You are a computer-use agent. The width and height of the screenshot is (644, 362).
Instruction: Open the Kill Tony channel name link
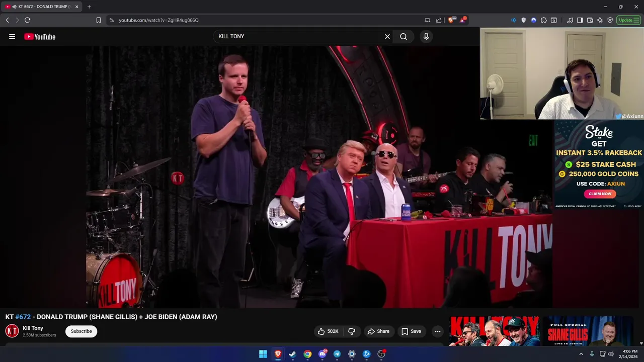33,328
